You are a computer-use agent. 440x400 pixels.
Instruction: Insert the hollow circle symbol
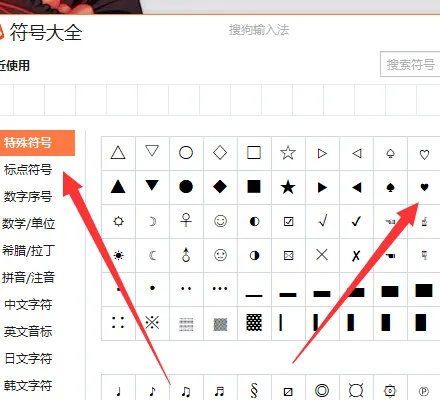point(186,153)
